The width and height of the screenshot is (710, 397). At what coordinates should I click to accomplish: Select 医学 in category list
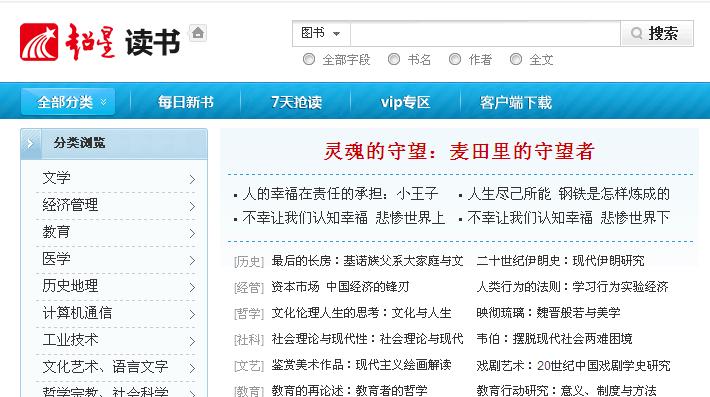(x=56, y=258)
